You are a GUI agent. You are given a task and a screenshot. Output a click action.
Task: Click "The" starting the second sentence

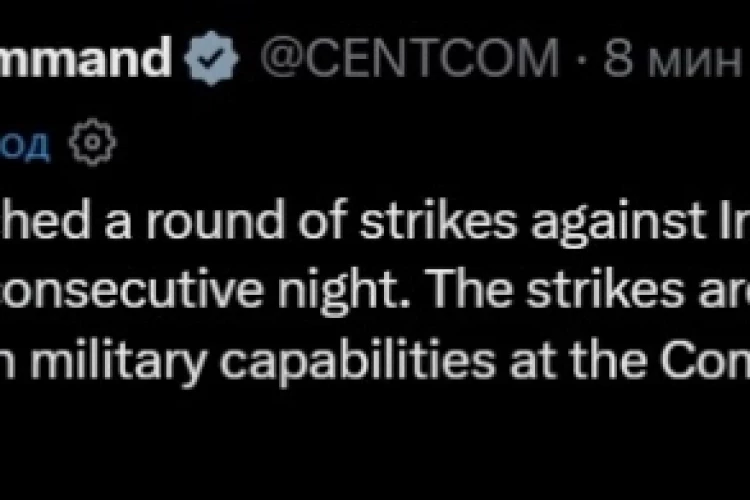click(x=463, y=289)
